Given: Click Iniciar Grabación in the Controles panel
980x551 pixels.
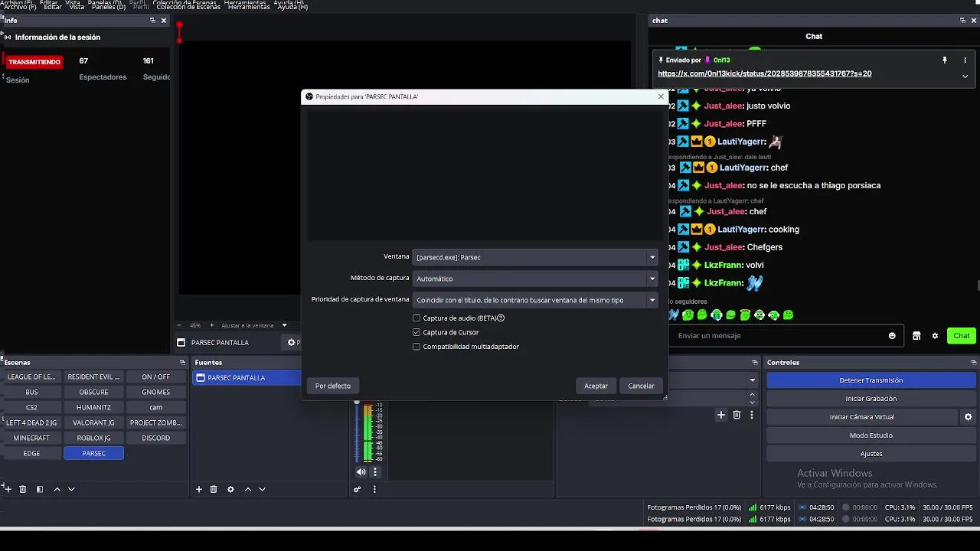Looking at the screenshot, I should 871,399.
